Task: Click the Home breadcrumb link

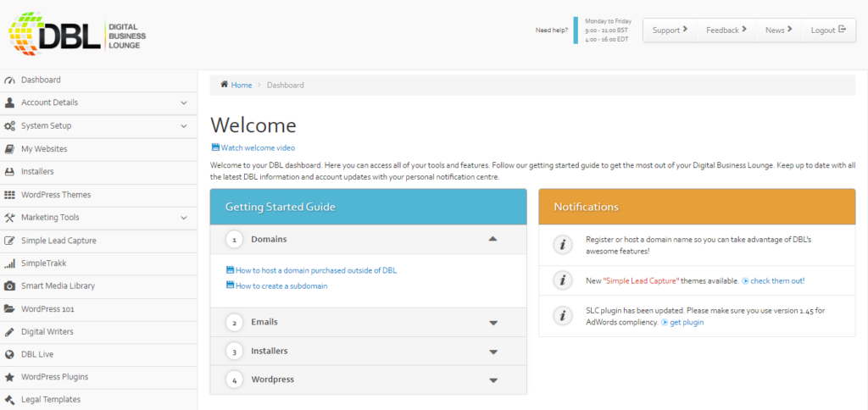Action: click(242, 86)
